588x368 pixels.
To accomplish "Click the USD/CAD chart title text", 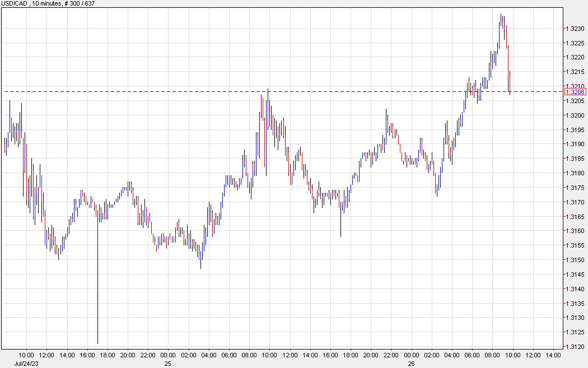I will coord(15,3).
